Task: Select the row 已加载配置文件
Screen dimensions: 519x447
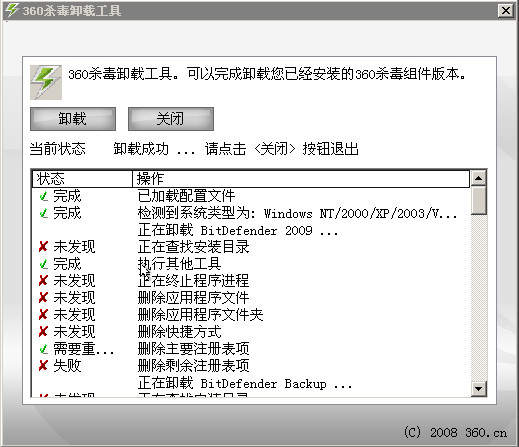Action: click(251, 196)
